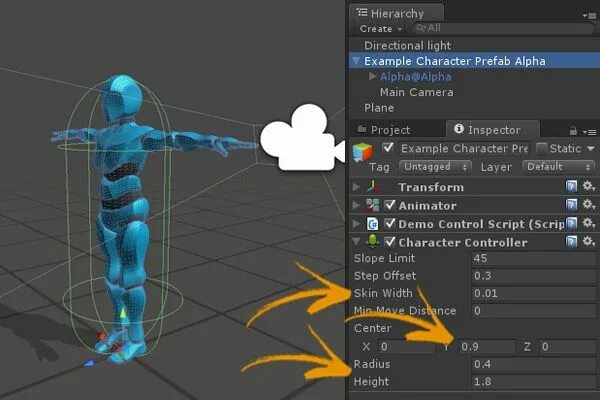The height and width of the screenshot is (400, 600).
Task: Expand the Animator component
Action: point(356,205)
